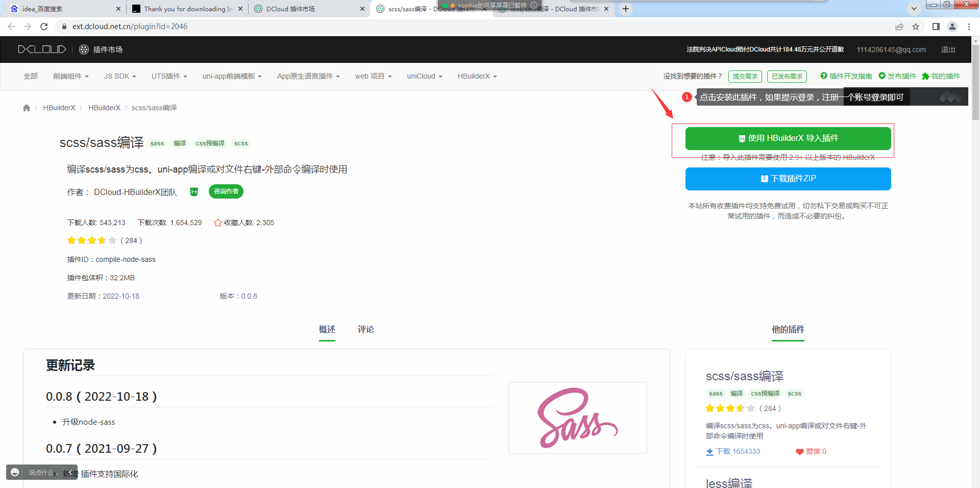Expand the 前端组件 dropdown

(x=71, y=76)
